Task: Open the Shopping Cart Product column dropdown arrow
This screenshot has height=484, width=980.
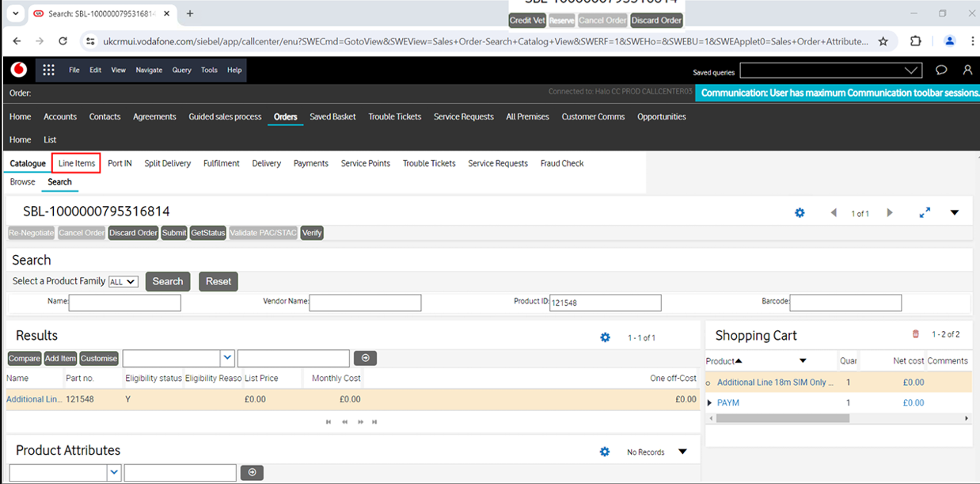Action: pyautogui.click(x=803, y=361)
